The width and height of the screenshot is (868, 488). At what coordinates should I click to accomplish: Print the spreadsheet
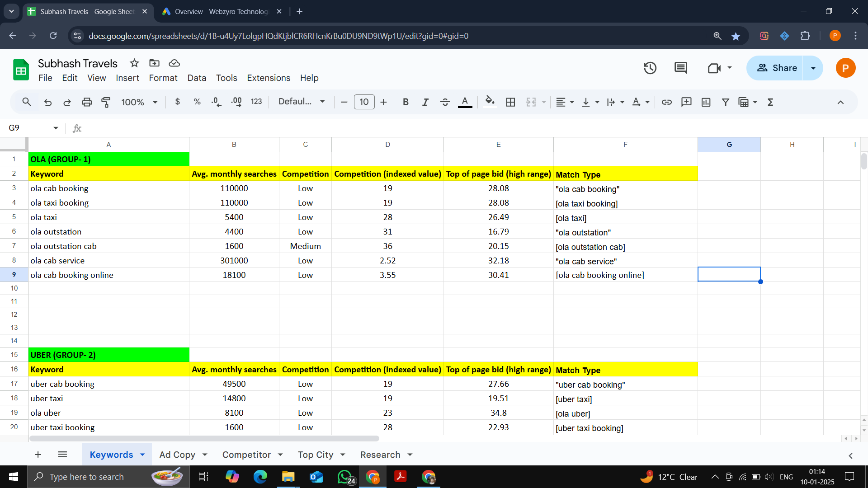(x=87, y=102)
